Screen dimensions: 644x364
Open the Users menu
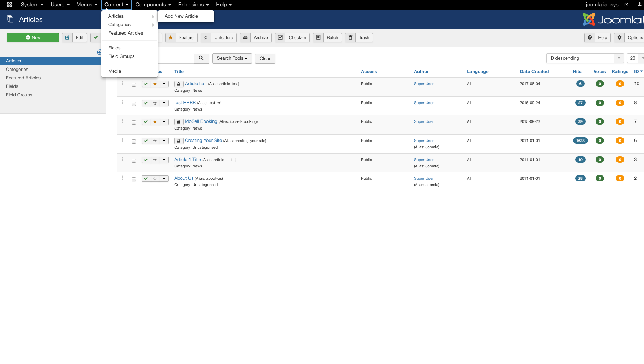(x=60, y=5)
